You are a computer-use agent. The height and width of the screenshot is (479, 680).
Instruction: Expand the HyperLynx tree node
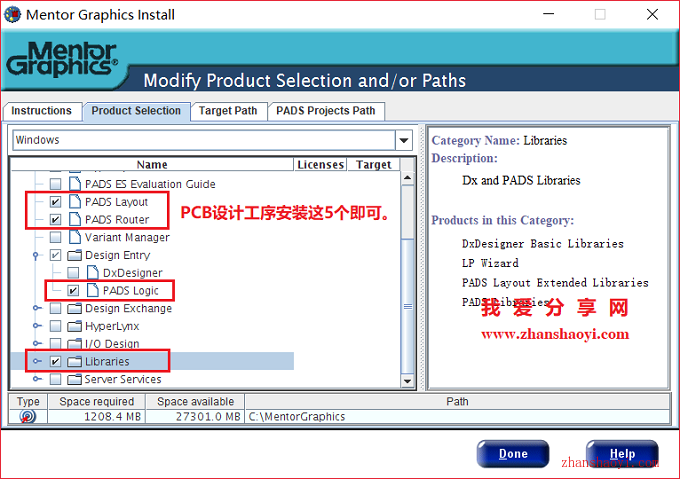[37, 326]
